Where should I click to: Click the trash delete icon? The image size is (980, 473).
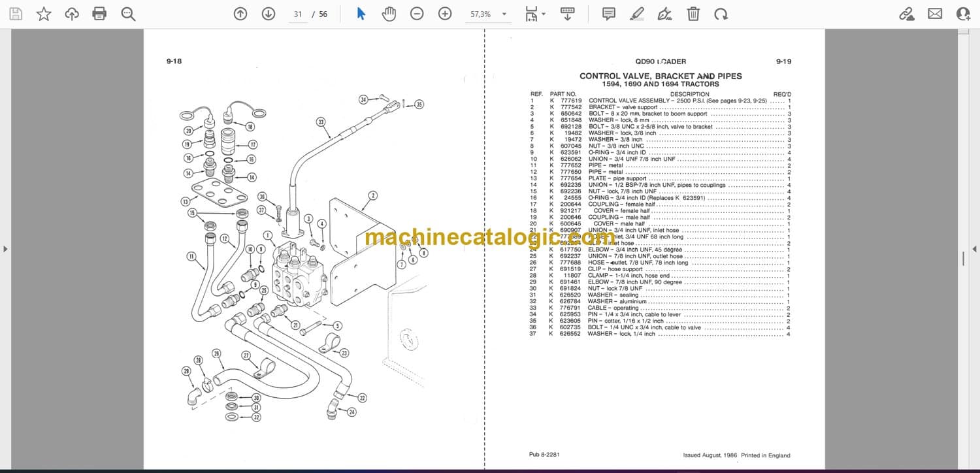tap(693, 14)
